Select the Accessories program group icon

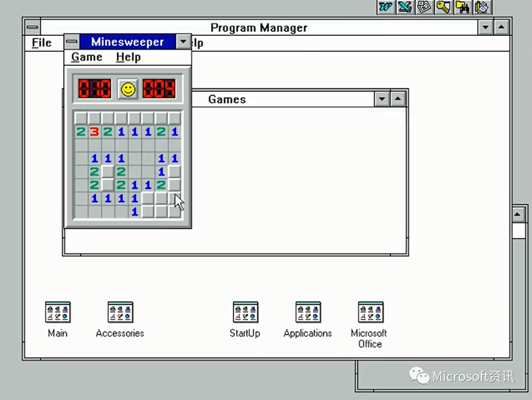[x=120, y=319]
